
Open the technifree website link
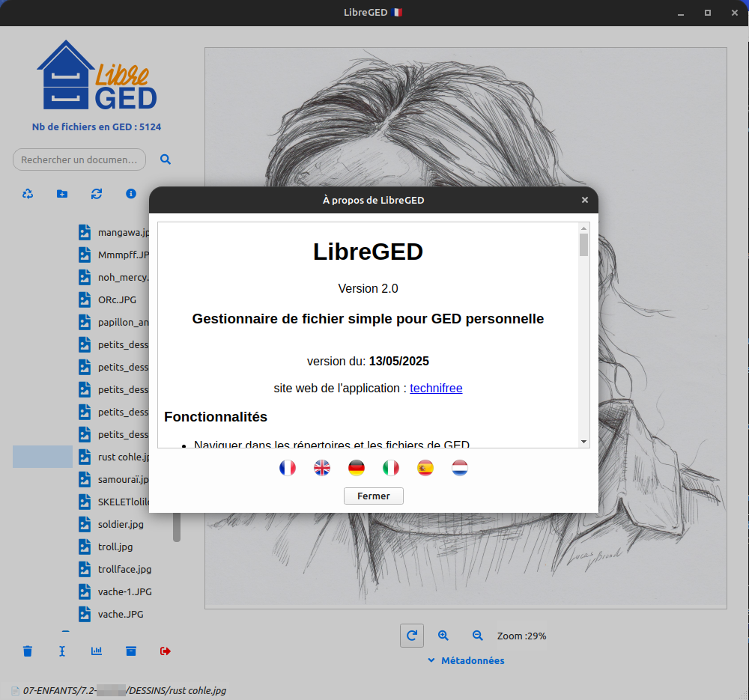tap(436, 388)
